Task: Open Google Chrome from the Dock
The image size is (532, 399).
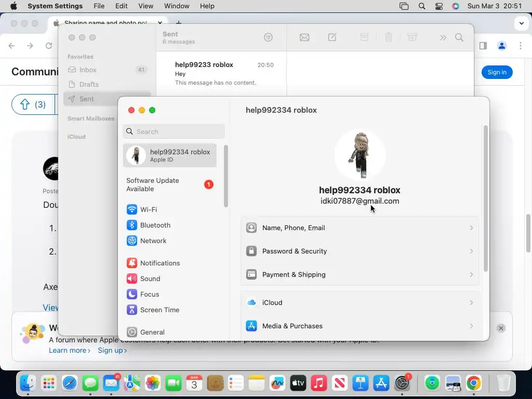Action: (474, 383)
